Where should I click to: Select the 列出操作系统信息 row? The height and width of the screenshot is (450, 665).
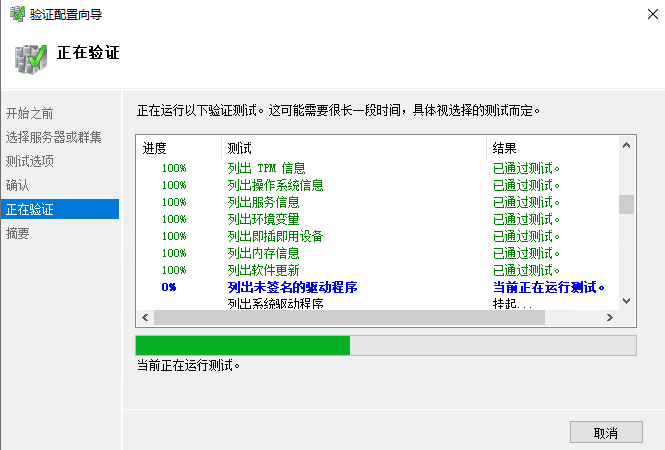pyautogui.click(x=377, y=185)
